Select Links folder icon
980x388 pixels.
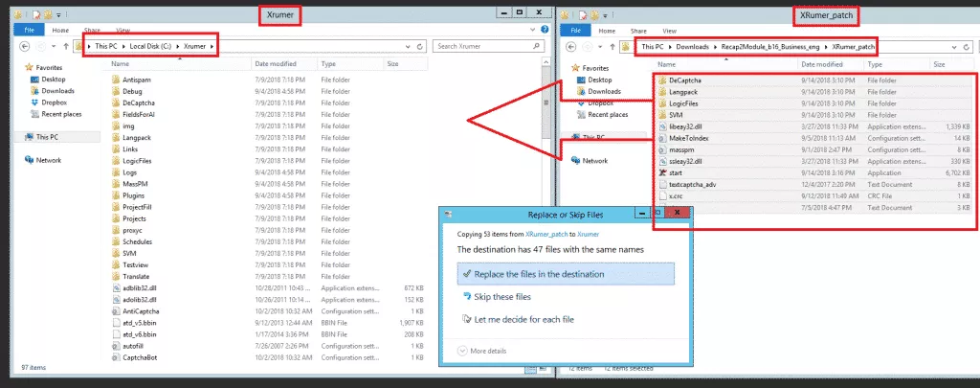116,148
